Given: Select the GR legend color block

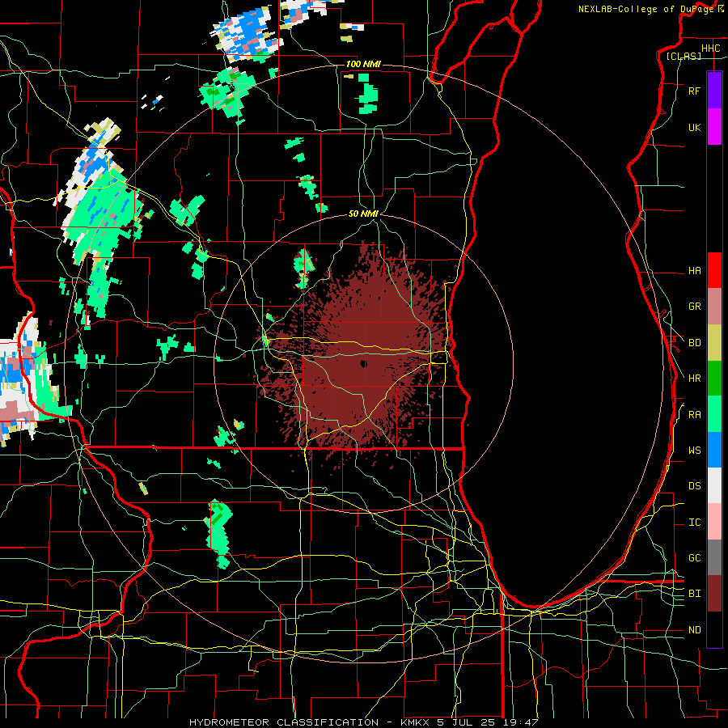Looking at the screenshot, I should click(714, 307).
